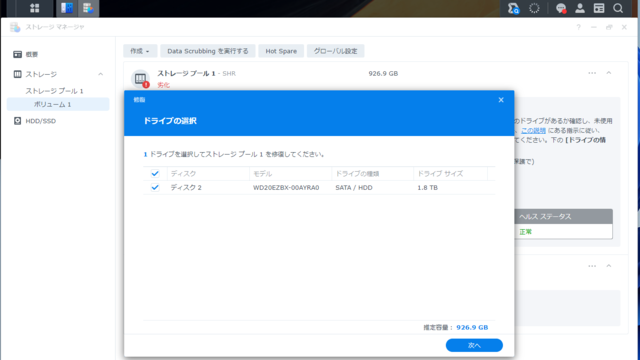
Task: Click the 1.8 TB drive size cell
Action: [427, 188]
